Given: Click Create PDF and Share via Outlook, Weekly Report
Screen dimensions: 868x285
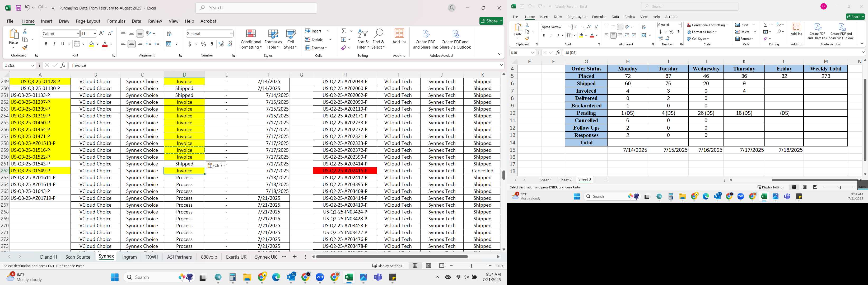Looking at the screenshot, I should tap(841, 31).
